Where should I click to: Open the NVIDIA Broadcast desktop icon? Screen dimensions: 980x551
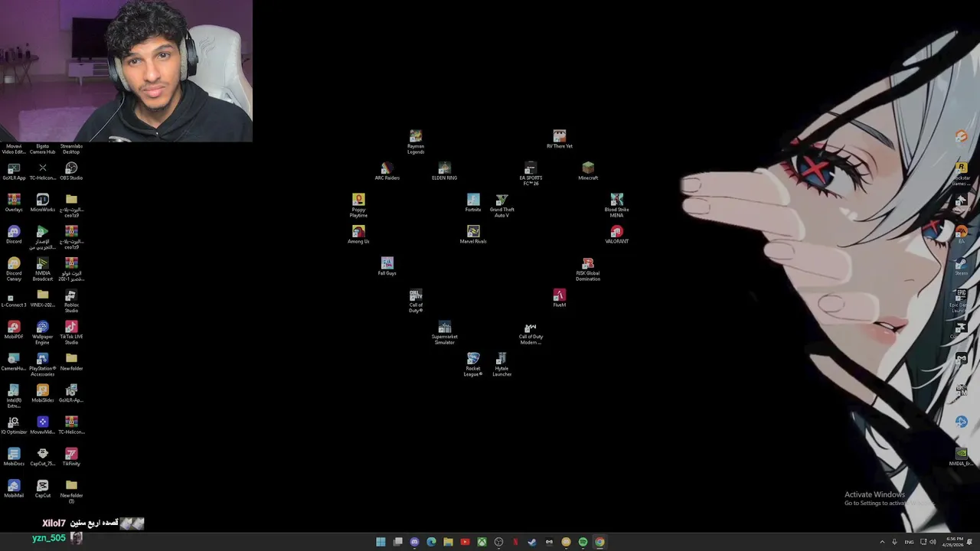click(43, 269)
